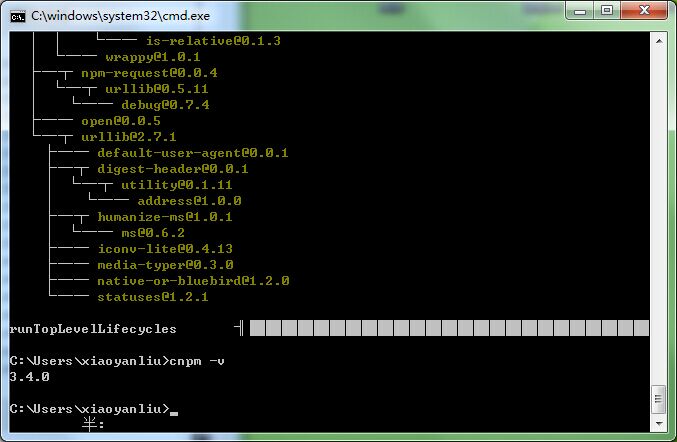Click the media-typer@0.3.0 entry
Image resolution: width=677 pixels, height=442 pixels.
point(165,265)
